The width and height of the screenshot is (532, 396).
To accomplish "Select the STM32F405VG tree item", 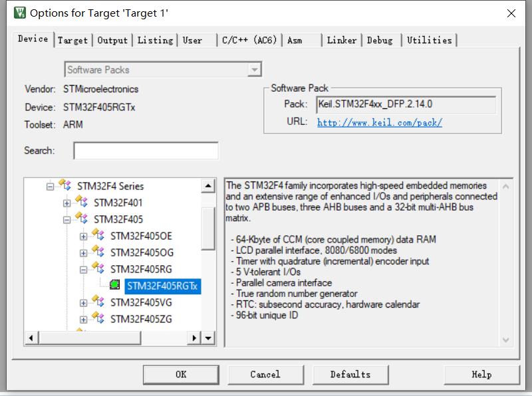I will tap(141, 302).
